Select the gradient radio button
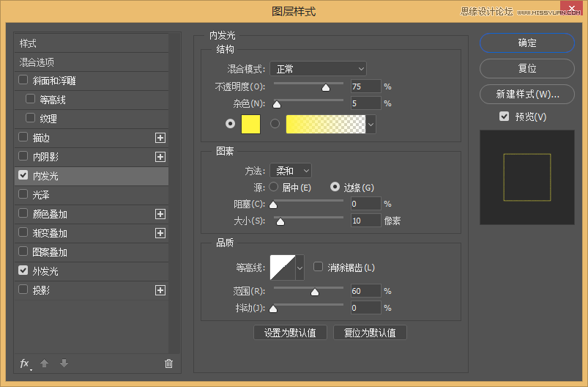 click(x=275, y=123)
